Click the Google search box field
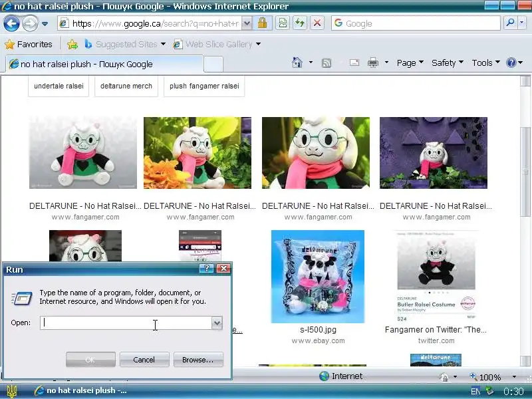The height and width of the screenshot is (399, 532). tap(416, 23)
